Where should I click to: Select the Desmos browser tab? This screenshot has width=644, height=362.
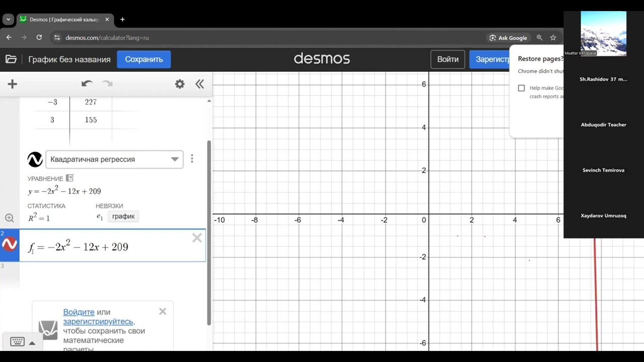(64, 20)
